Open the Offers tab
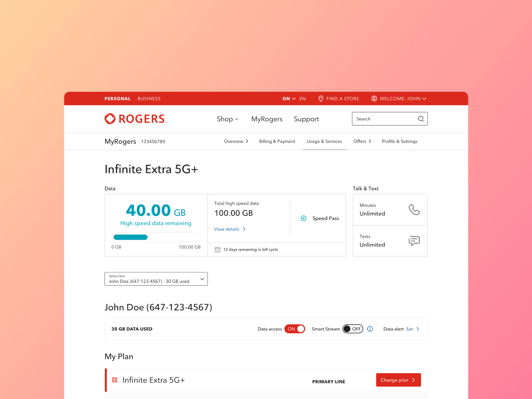 point(362,141)
